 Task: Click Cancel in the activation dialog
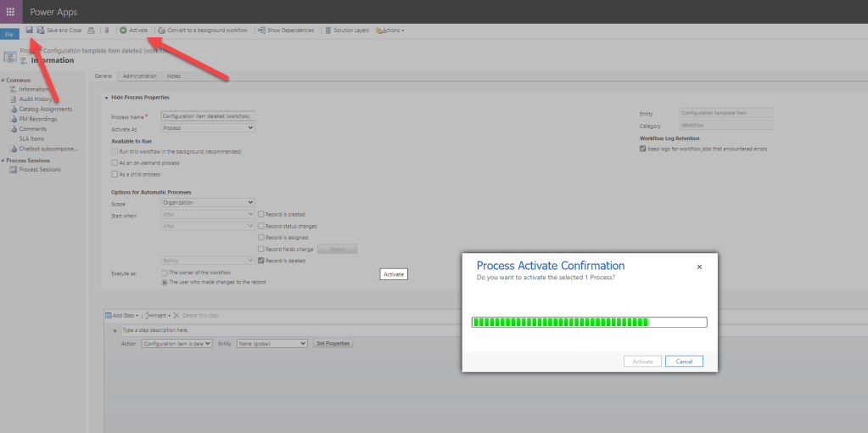tap(684, 361)
